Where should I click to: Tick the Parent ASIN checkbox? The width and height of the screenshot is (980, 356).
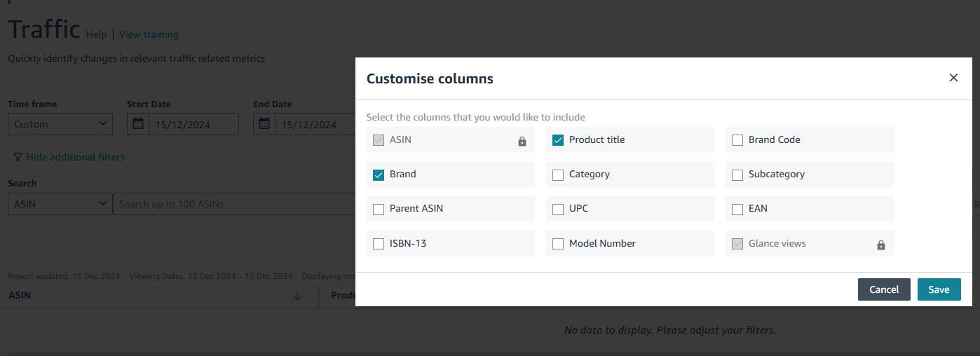pos(379,209)
